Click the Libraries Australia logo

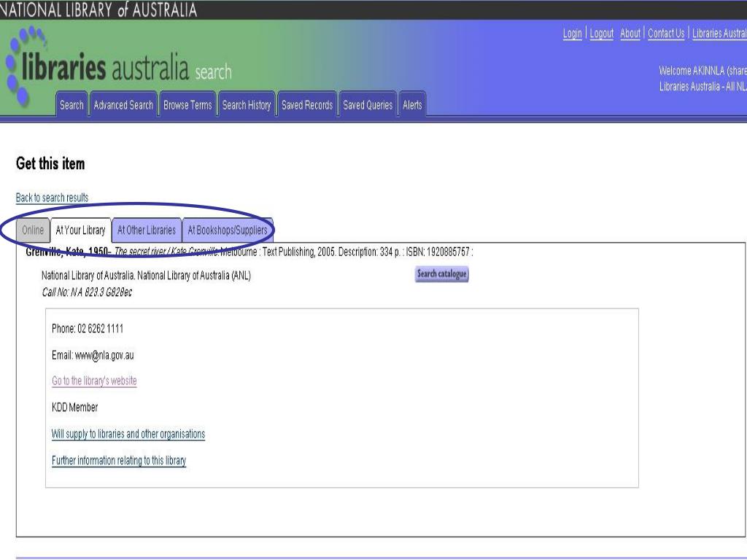click(x=119, y=66)
